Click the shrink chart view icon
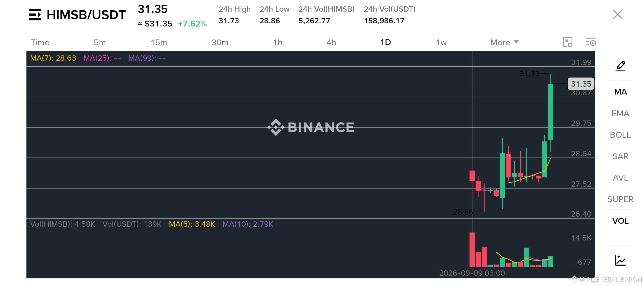The height and width of the screenshot is (286, 644). (567, 42)
